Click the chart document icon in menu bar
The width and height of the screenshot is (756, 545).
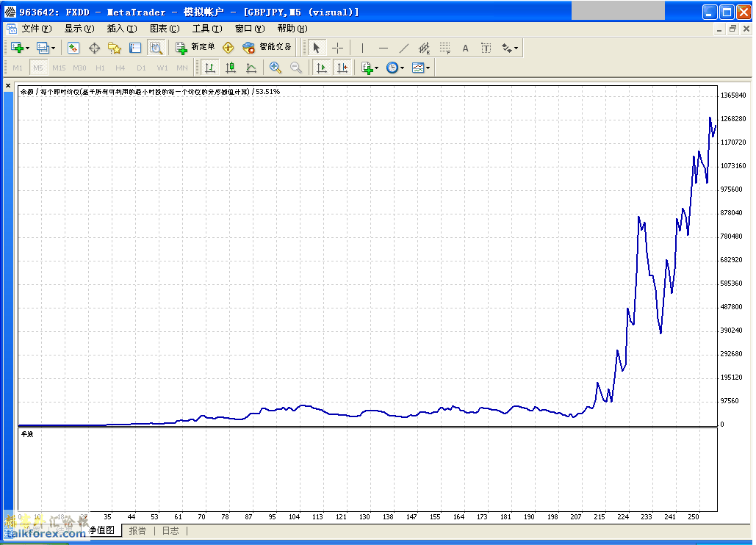(x=12, y=29)
